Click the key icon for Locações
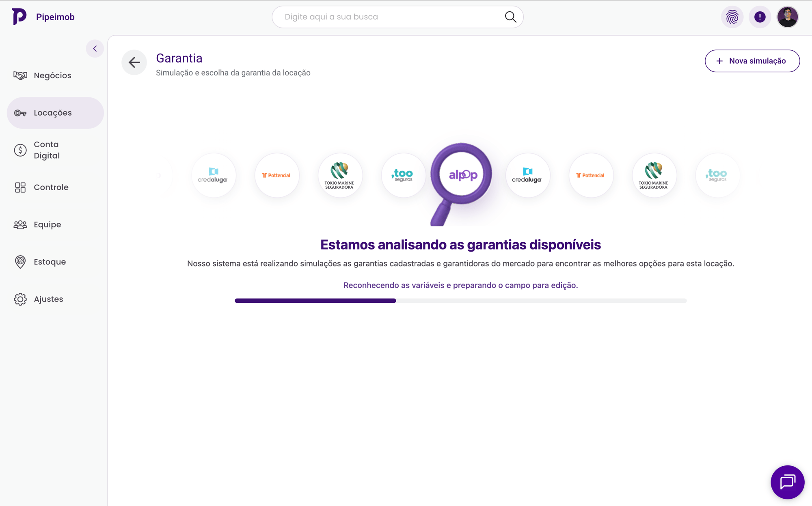Image resolution: width=812 pixels, height=506 pixels. [20, 113]
